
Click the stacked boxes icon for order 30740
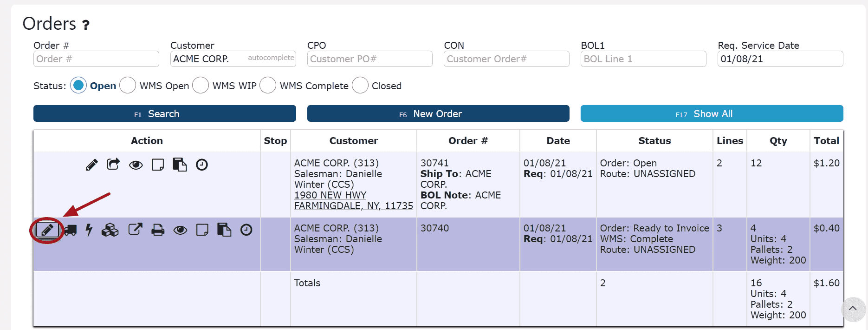(110, 230)
